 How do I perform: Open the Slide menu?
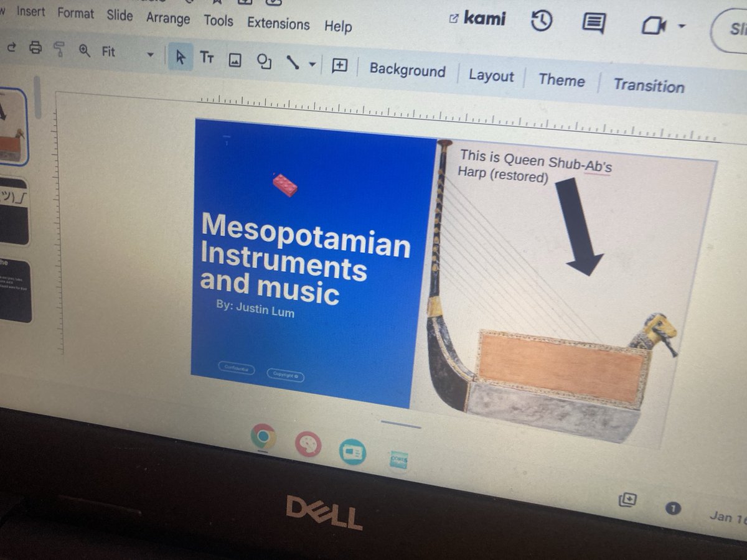[x=120, y=16]
